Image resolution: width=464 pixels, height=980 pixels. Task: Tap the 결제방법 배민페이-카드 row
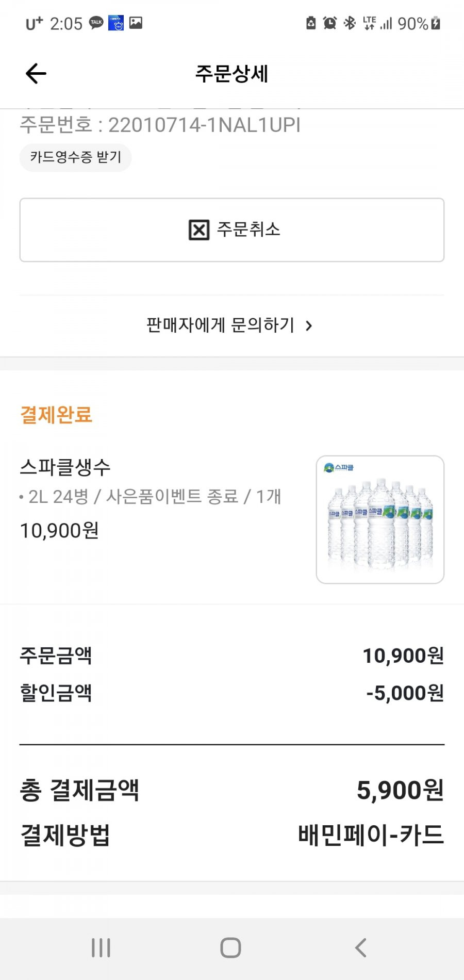click(232, 835)
